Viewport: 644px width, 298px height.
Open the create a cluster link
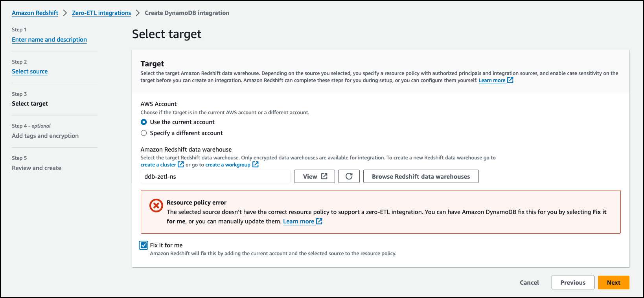pos(158,165)
